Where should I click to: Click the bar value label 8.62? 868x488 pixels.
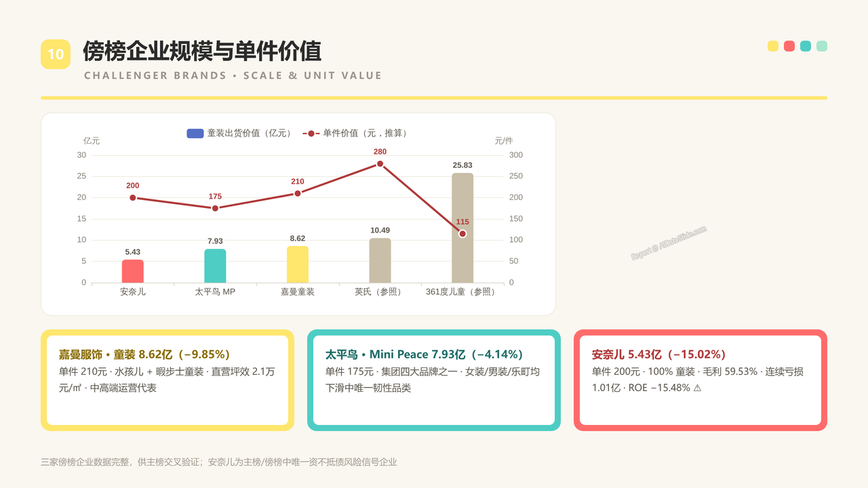(298, 239)
